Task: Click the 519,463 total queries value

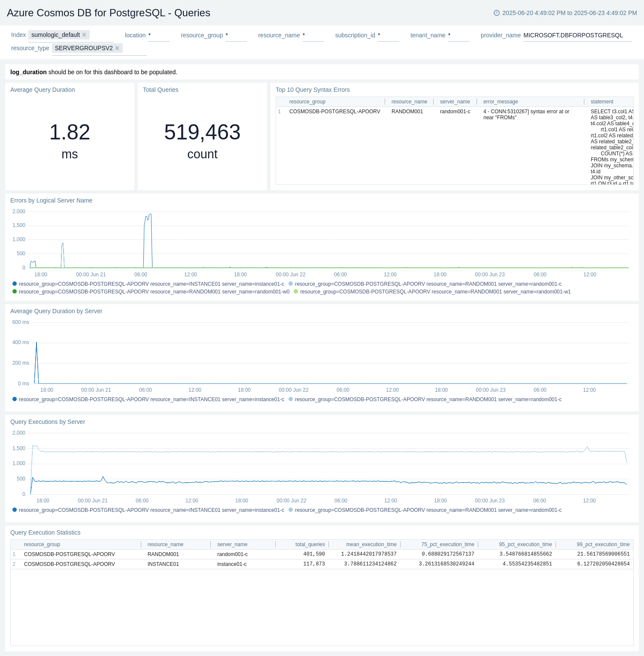Action: 202,140
